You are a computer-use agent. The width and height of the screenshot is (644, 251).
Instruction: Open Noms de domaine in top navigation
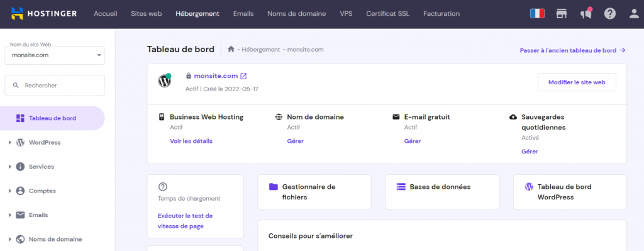pyautogui.click(x=297, y=14)
